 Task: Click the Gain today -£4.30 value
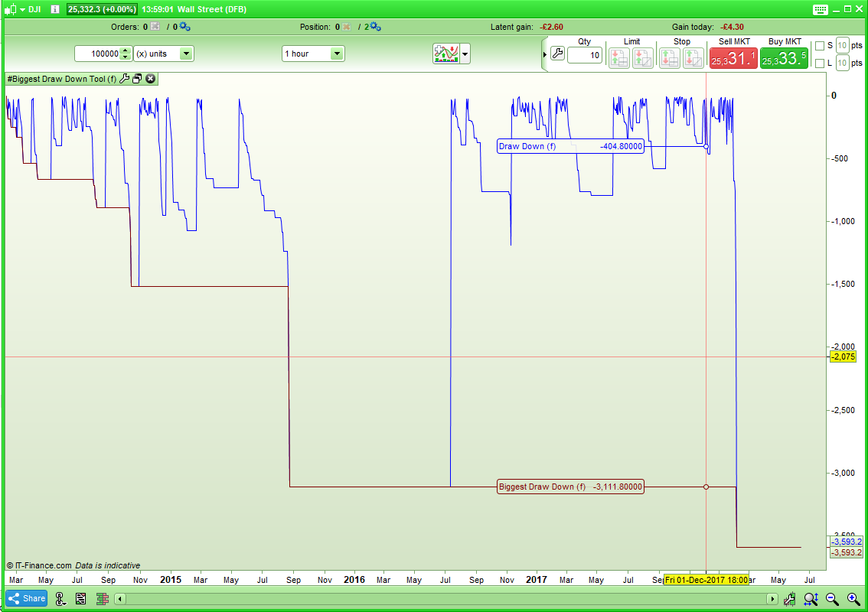tap(733, 27)
